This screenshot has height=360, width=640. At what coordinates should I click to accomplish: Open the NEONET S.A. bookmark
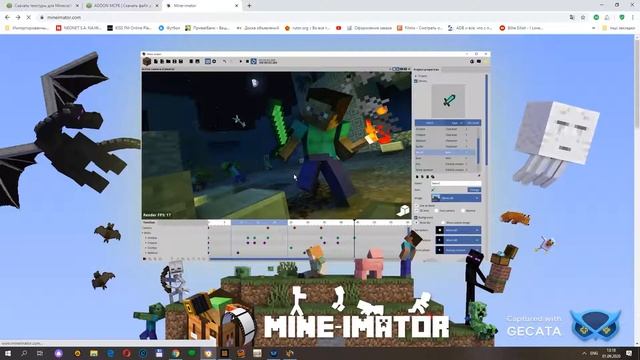(x=78, y=28)
